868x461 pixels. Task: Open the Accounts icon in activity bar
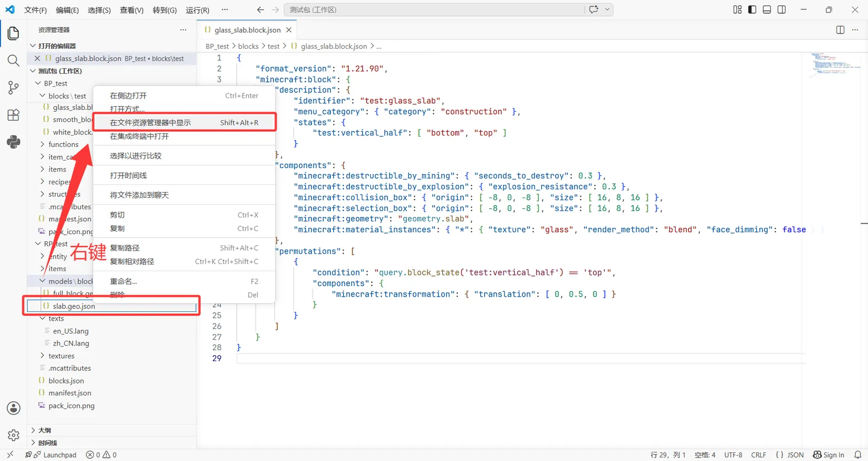point(14,408)
